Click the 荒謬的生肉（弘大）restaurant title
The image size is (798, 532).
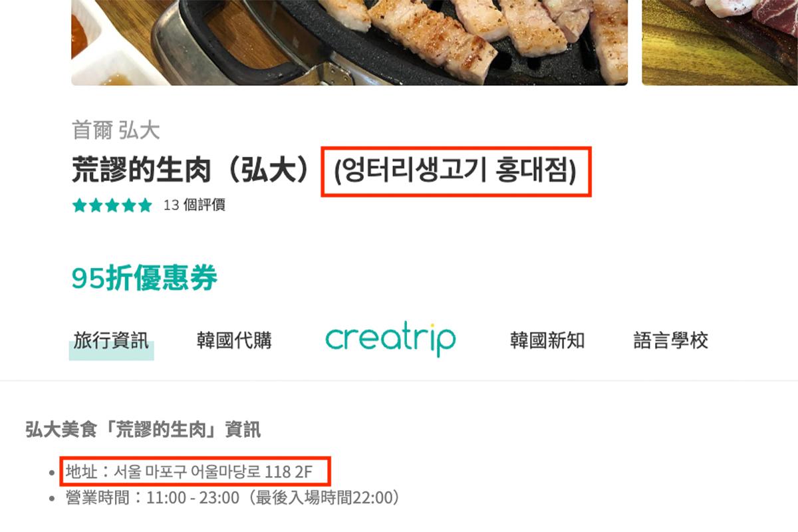(x=192, y=172)
